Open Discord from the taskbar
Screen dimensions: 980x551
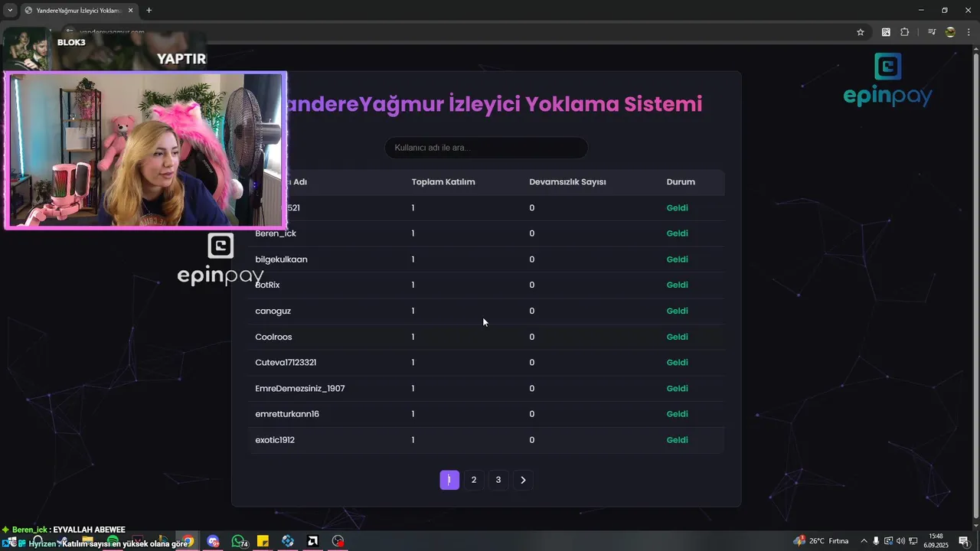point(214,541)
